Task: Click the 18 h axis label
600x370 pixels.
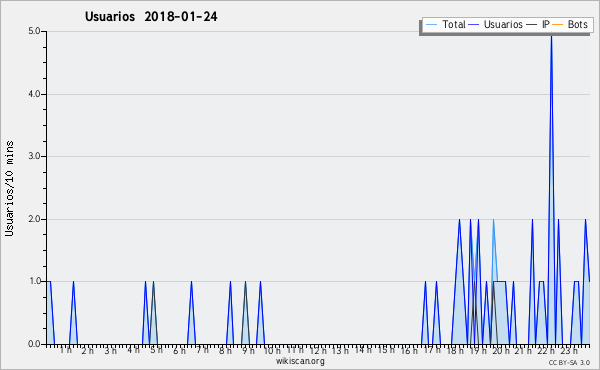Action: [x=455, y=350]
